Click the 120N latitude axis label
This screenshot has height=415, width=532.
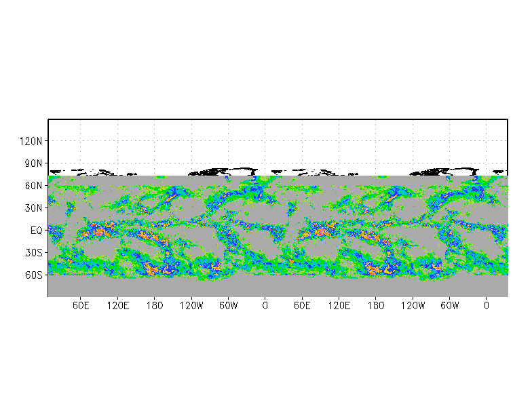tap(31, 141)
